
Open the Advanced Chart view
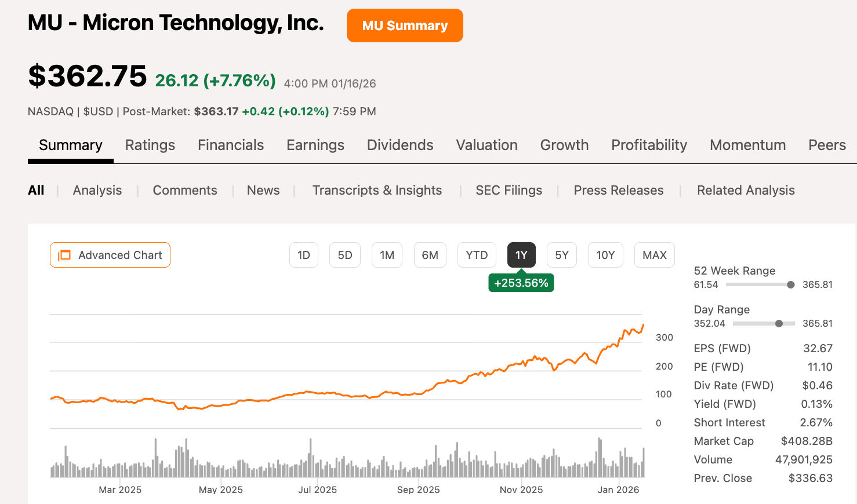[110, 255]
